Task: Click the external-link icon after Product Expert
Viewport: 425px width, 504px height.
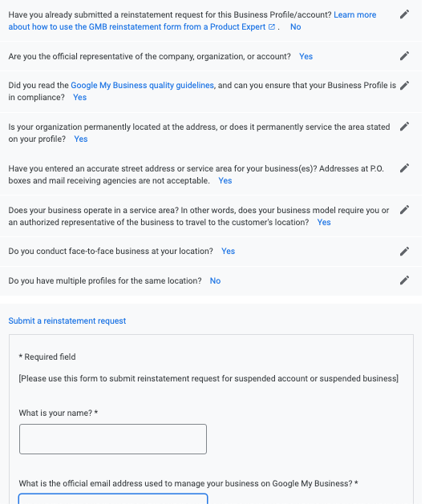Action: pos(272,27)
